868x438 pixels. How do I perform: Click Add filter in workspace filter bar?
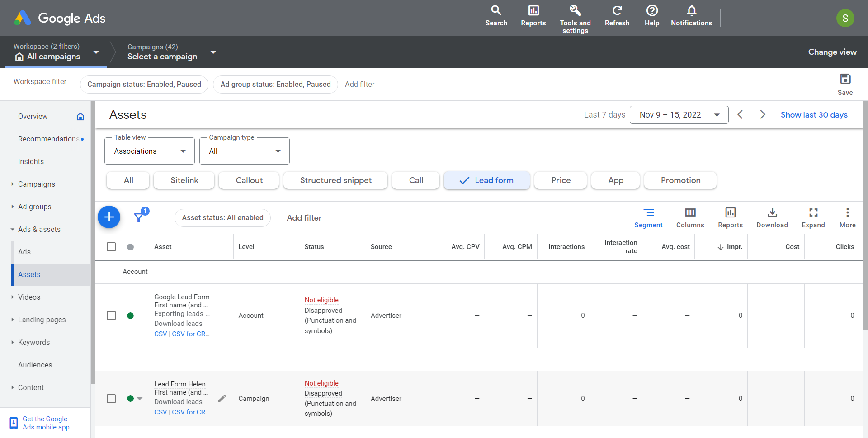click(359, 84)
